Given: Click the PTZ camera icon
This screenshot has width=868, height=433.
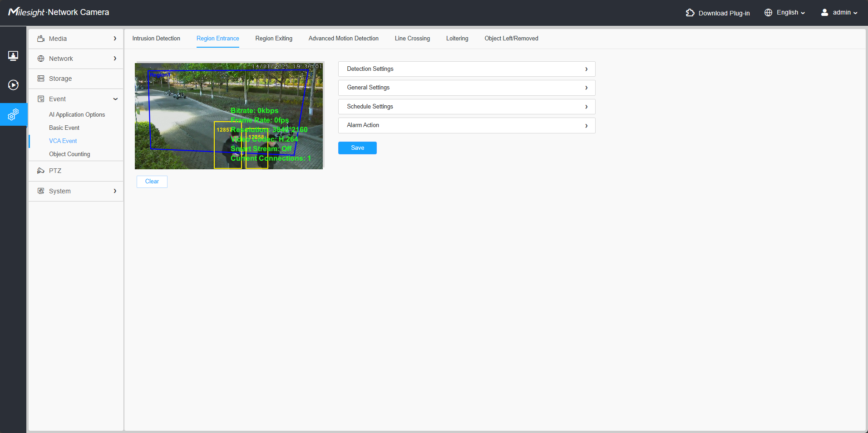Looking at the screenshot, I should 41,171.
